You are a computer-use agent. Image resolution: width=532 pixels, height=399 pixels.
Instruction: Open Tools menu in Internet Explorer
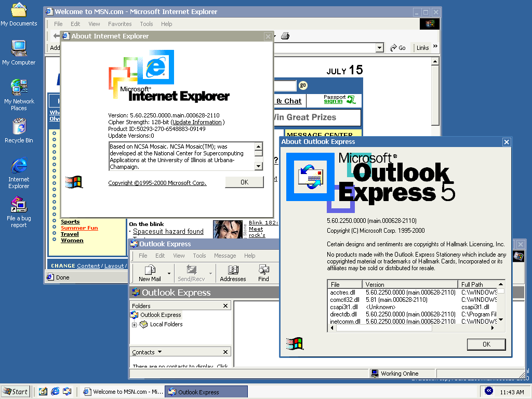146,24
